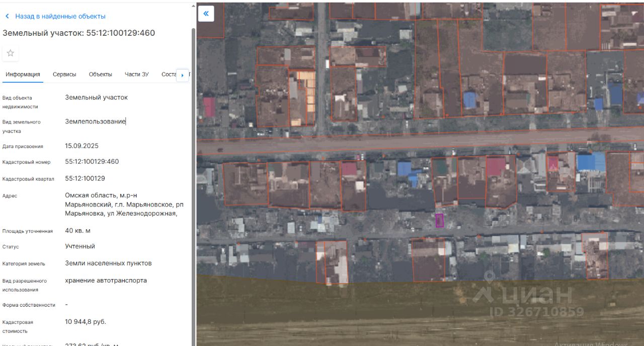Click the label Дата присвоения
Image resolution: width=644 pixels, height=346 pixels.
pyautogui.click(x=23, y=147)
